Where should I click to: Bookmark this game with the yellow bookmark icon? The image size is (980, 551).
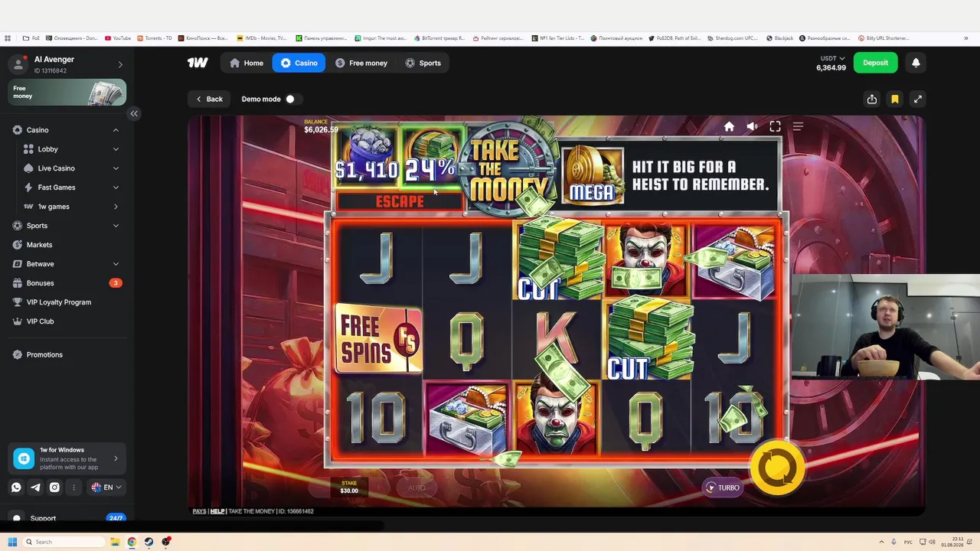click(x=895, y=99)
